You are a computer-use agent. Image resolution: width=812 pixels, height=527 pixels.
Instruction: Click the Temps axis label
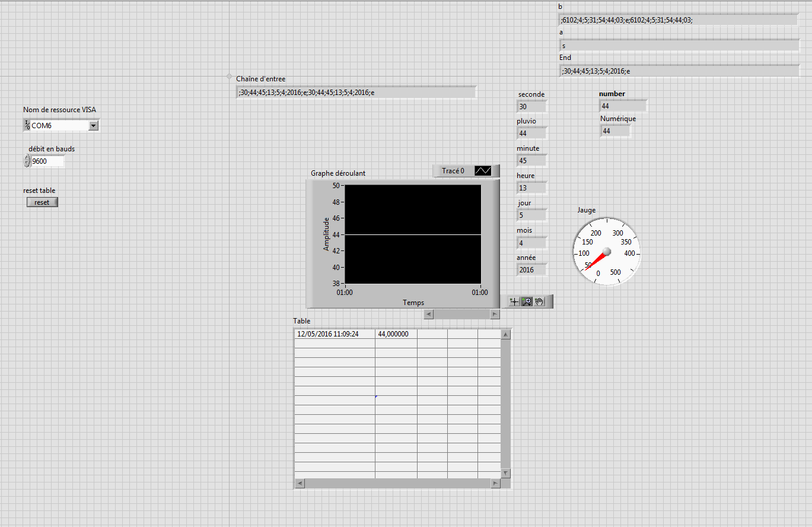click(413, 303)
